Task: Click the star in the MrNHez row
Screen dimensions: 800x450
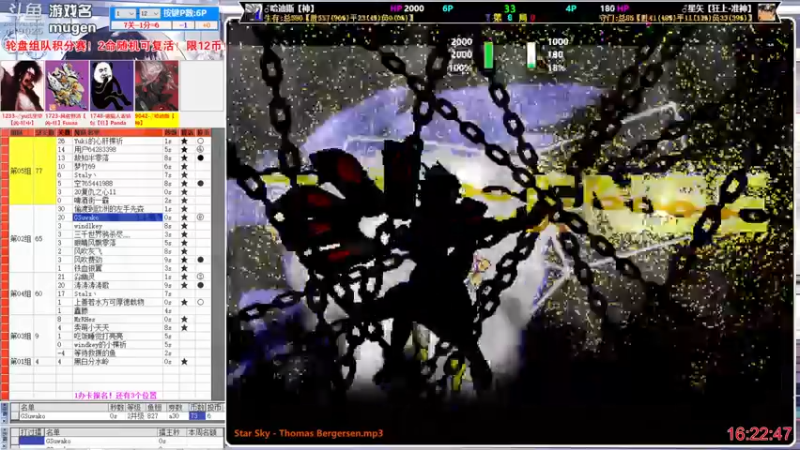Action: coord(185,319)
